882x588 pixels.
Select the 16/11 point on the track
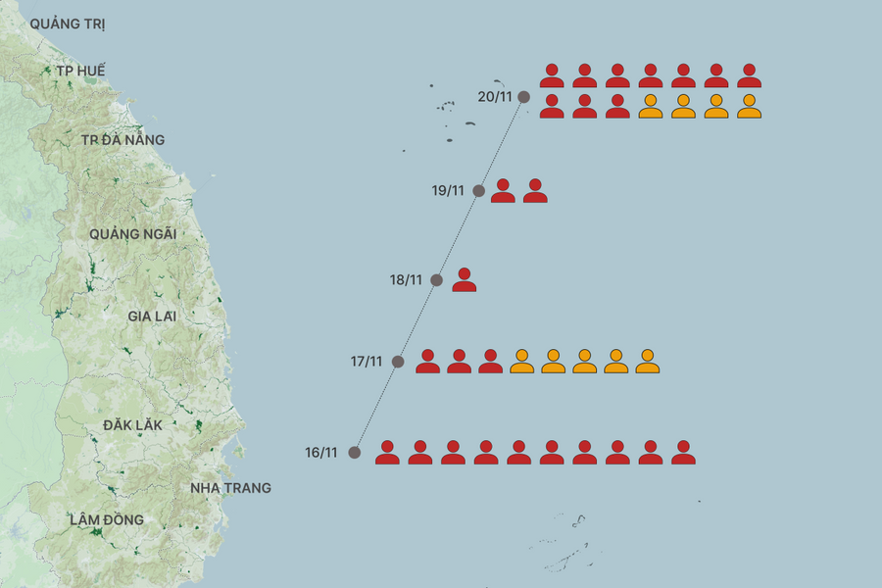tap(355, 453)
